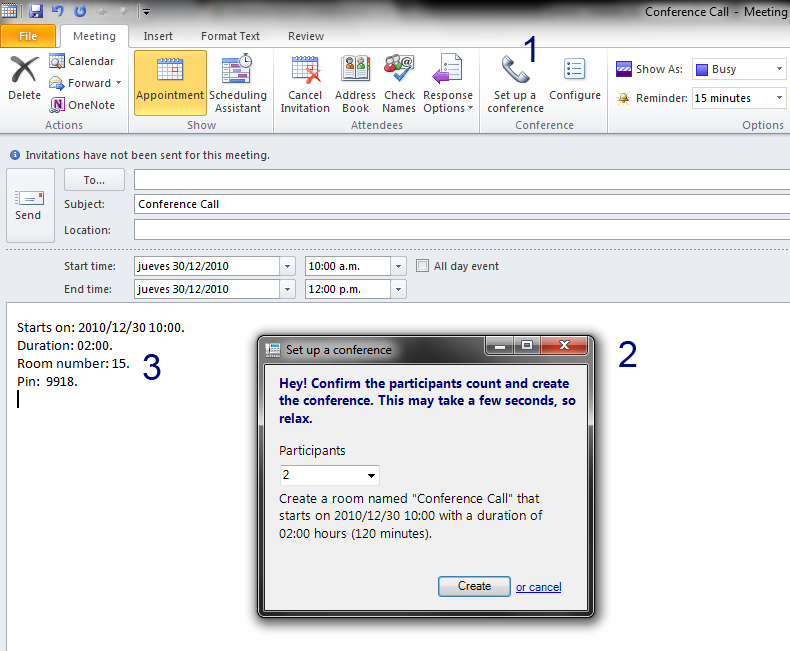Image resolution: width=790 pixels, height=651 pixels.
Task: Click the To... recipients button
Action: pos(94,180)
